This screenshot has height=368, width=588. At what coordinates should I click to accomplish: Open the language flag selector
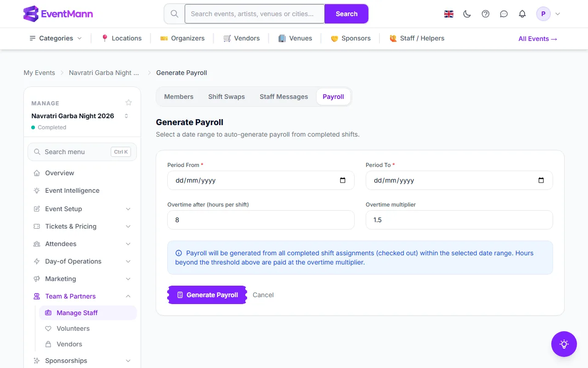(449, 14)
